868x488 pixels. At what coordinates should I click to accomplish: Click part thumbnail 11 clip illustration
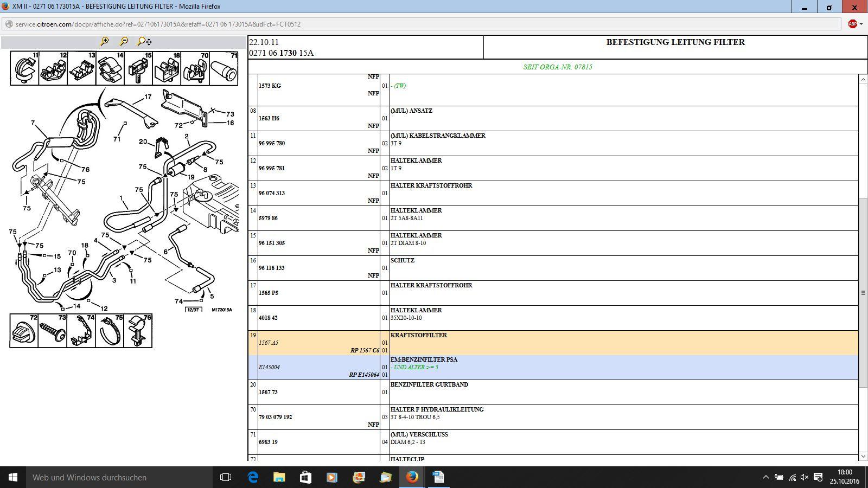25,68
